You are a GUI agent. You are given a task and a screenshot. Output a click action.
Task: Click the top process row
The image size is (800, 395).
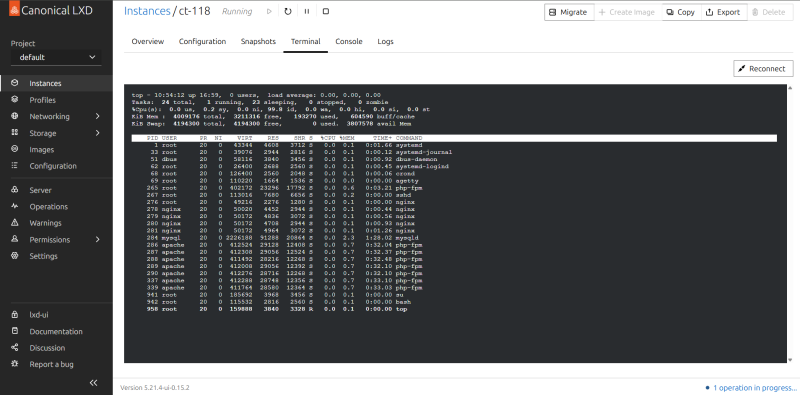click(x=270, y=309)
